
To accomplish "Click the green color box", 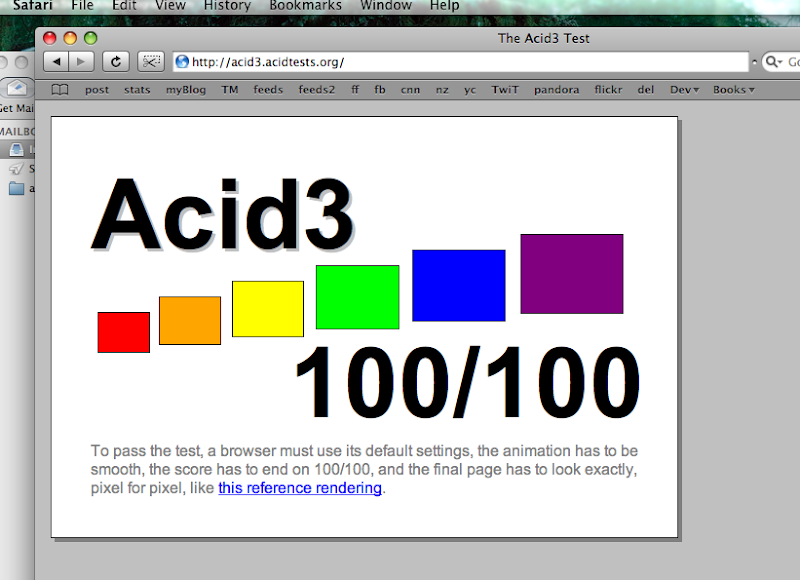I will coord(357,297).
